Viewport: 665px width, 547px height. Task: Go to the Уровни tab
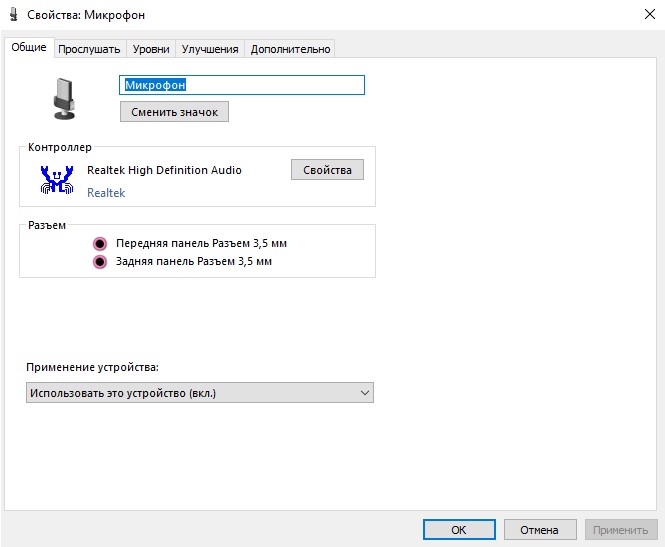point(151,49)
